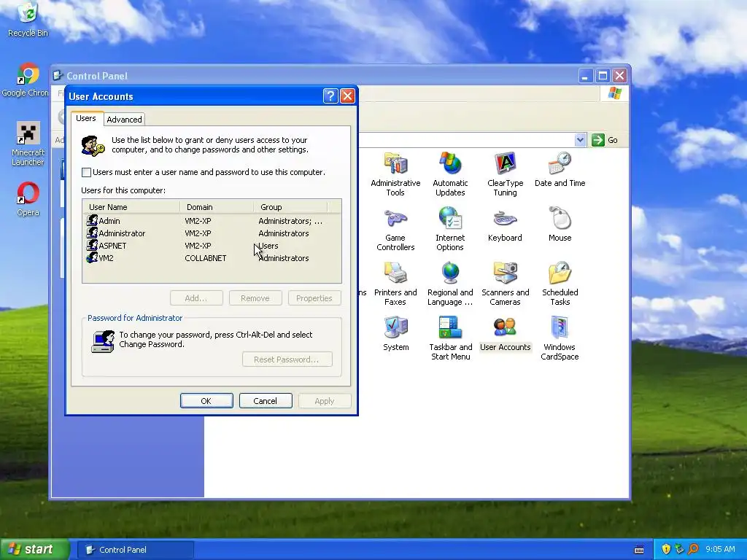This screenshot has width=747, height=560.
Task: Click the help question mark in User Accounts
Action: [x=330, y=96]
